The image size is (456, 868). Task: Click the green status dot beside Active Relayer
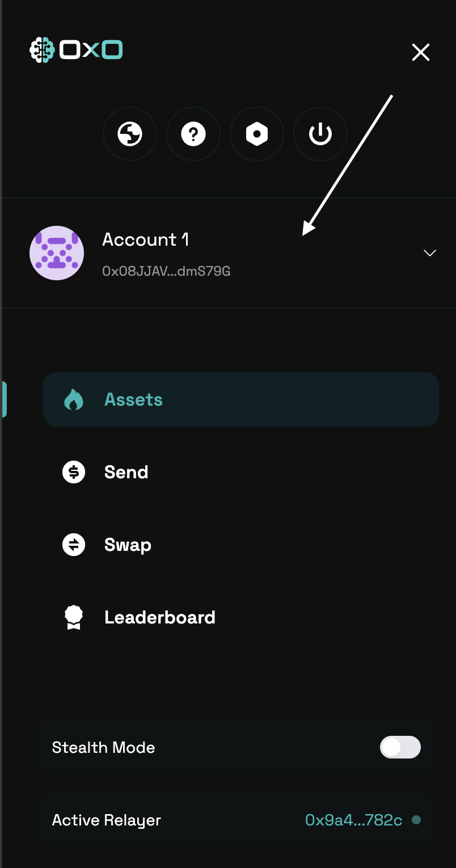pos(417,820)
